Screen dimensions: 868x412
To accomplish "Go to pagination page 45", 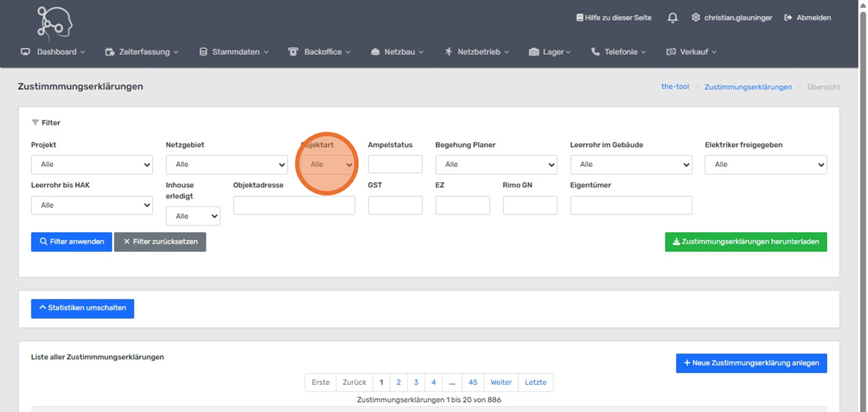I will click(x=473, y=383).
